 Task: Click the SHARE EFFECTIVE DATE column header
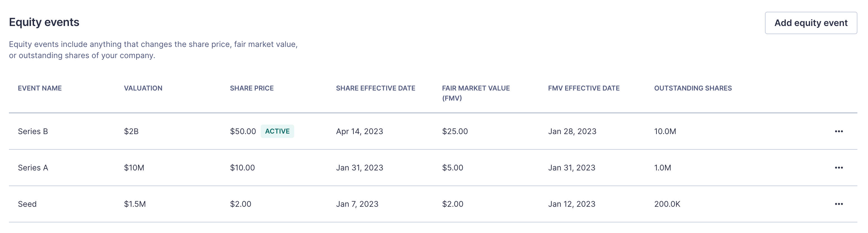point(375,88)
